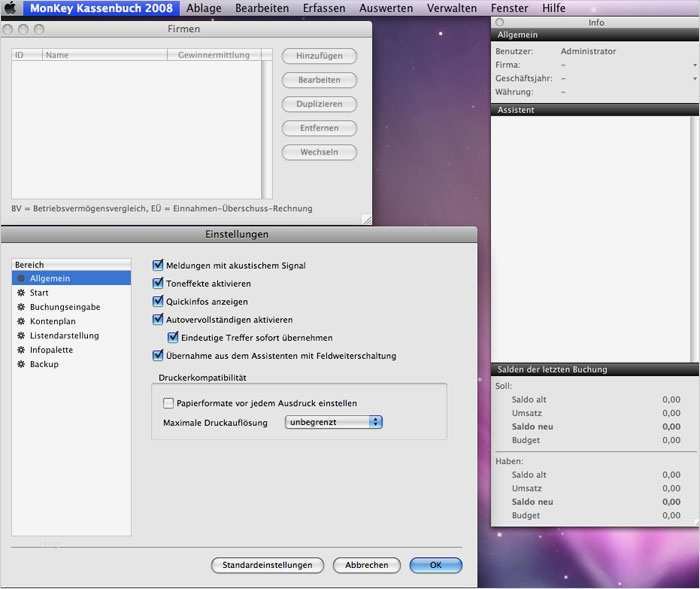Open the Apple menu
The height and width of the screenshot is (589, 700).
coord(11,8)
